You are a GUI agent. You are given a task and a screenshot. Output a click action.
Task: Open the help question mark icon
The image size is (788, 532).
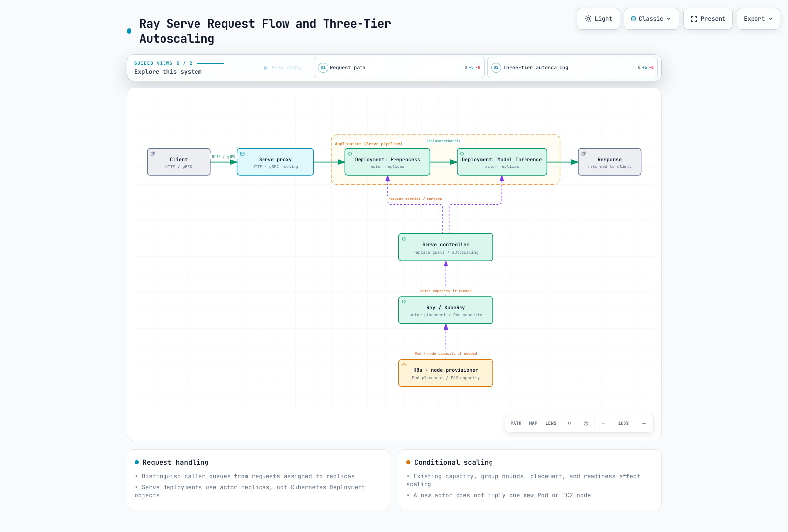586,423
